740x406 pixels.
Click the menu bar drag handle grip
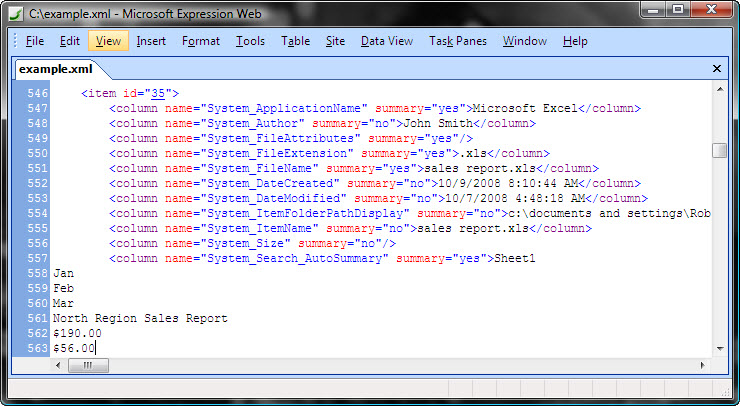15,41
